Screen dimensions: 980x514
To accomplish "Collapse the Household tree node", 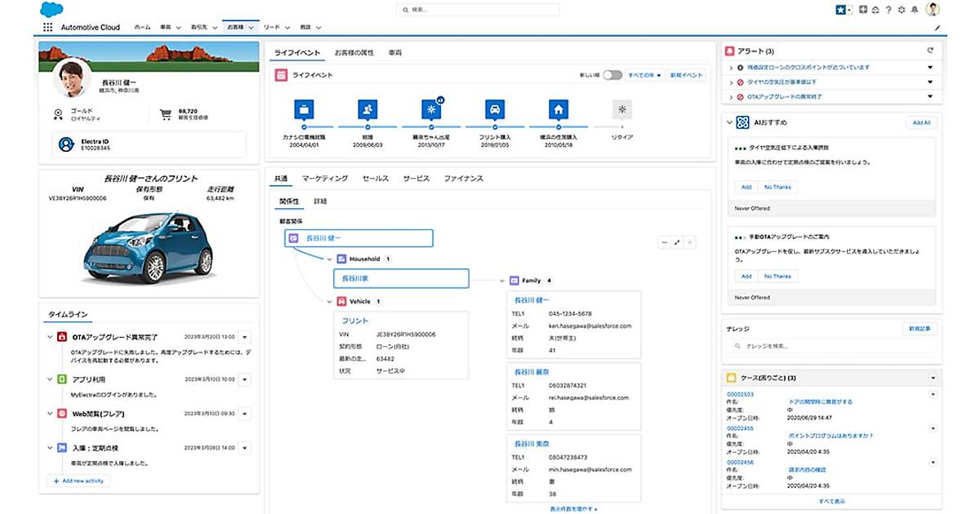I will click(x=330, y=259).
